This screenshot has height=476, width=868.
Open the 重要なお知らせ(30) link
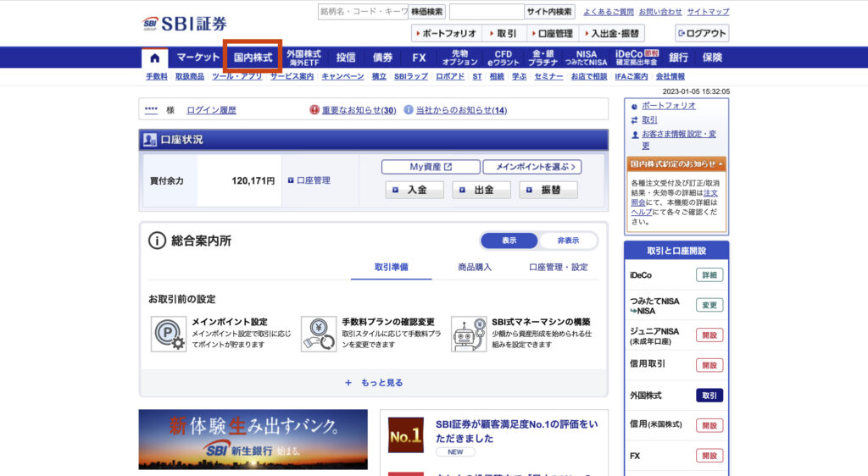359,110
